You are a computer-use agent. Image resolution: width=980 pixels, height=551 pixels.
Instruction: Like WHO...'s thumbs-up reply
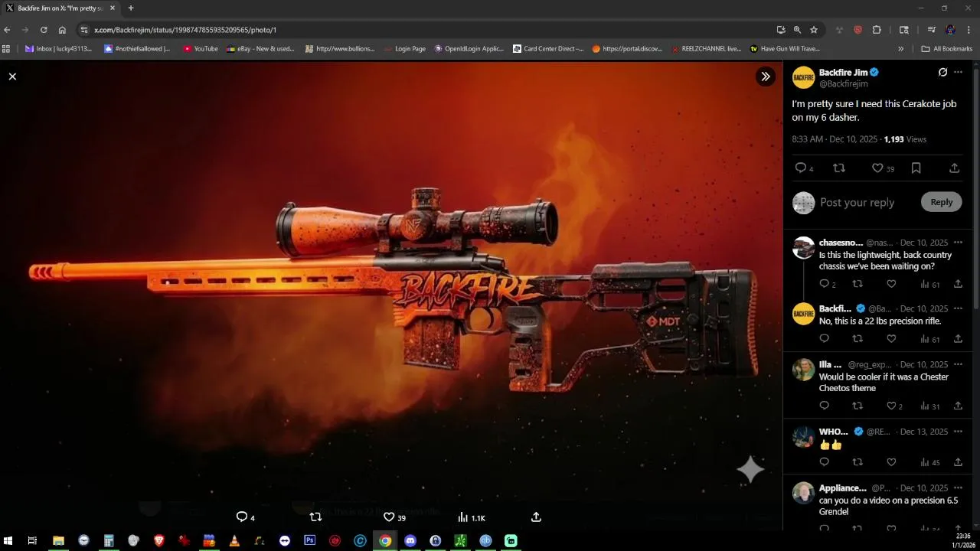891,462
